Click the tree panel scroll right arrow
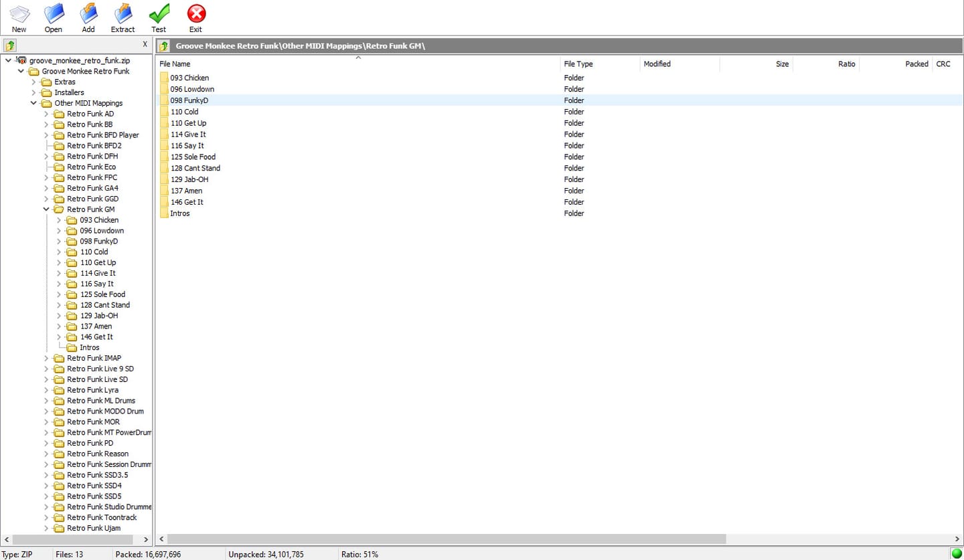The width and height of the screenshot is (964, 560). click(x=147, y=539)
